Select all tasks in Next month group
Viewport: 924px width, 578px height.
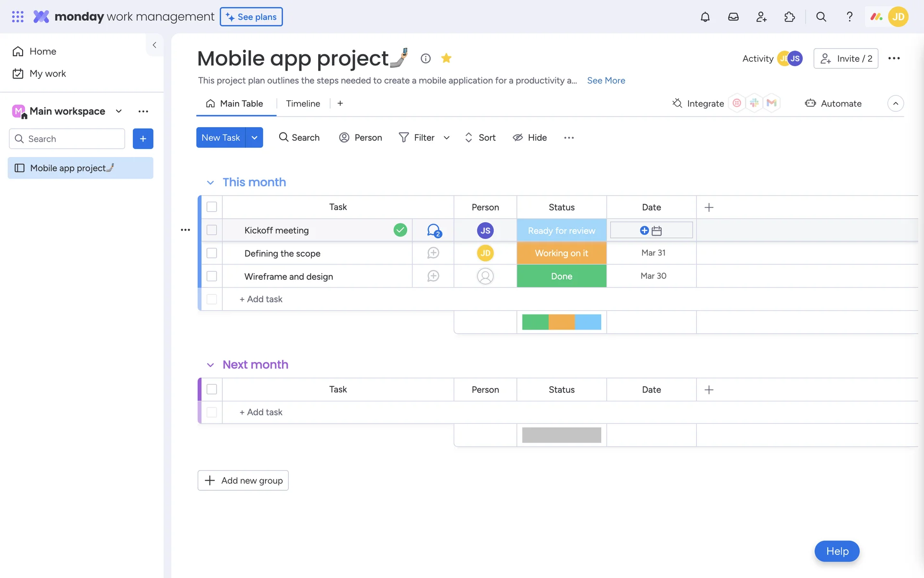[212, 389]
